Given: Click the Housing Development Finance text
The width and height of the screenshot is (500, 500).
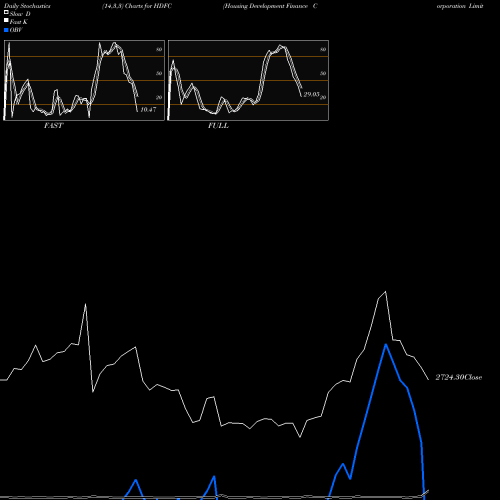Looking at the screenshot, I should tap(266, 6).
